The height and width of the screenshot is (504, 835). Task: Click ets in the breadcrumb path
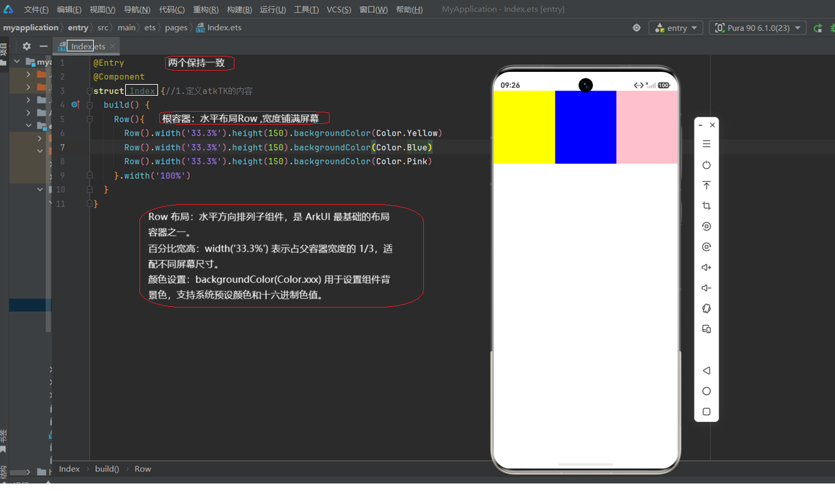150,28
